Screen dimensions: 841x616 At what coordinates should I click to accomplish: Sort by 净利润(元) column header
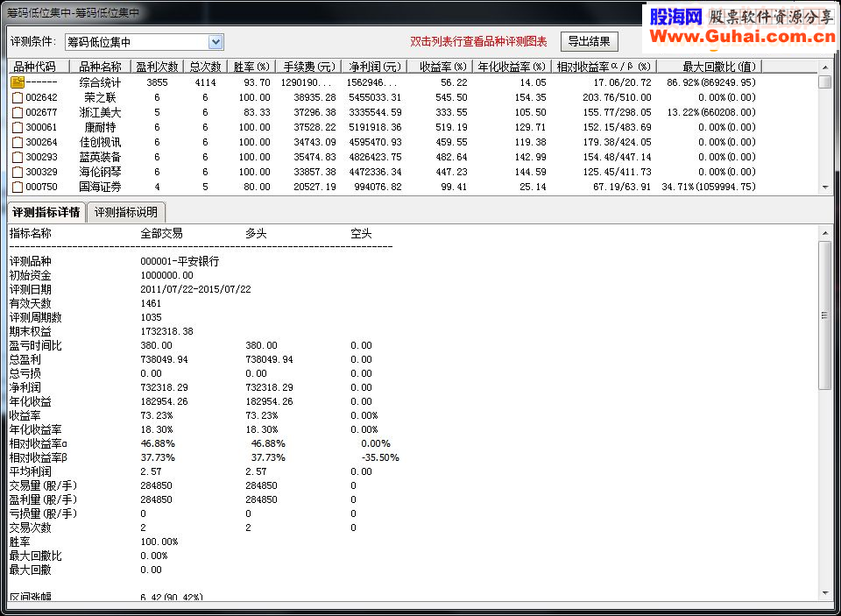(x=374, y=67)
